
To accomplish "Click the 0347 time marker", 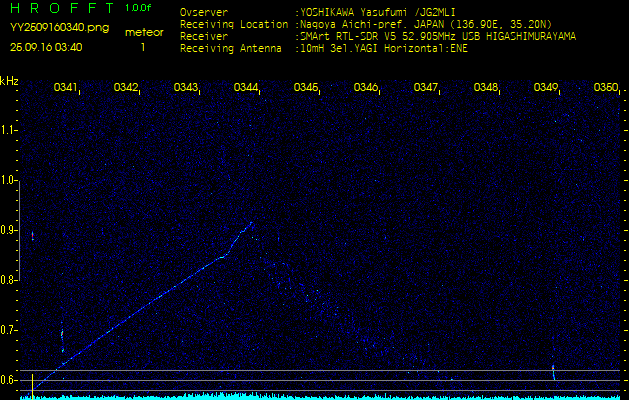I will 426,88.
